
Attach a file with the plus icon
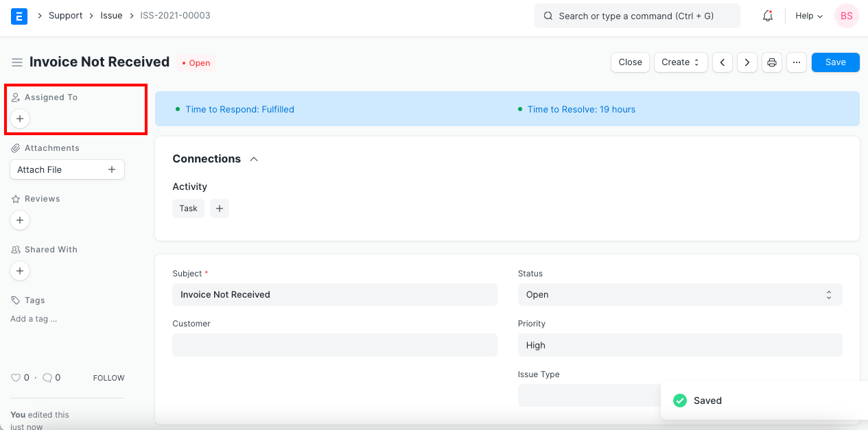click(111, 169)
